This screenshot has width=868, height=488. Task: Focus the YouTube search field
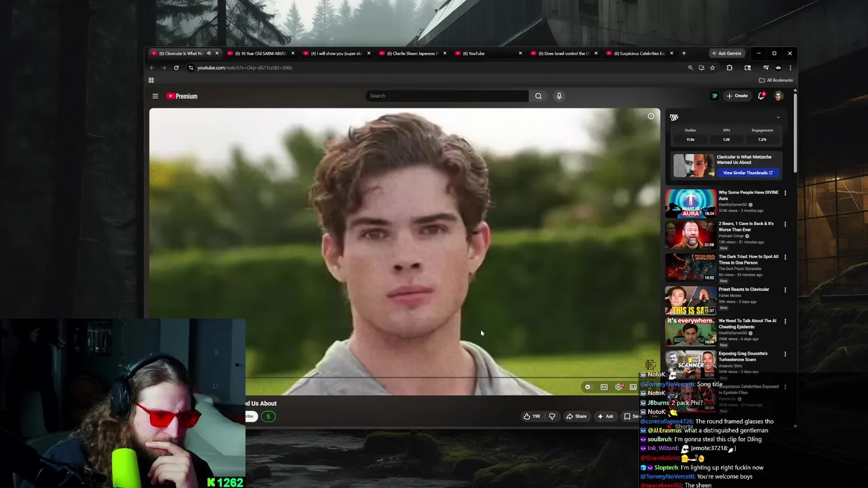point(447,96)
